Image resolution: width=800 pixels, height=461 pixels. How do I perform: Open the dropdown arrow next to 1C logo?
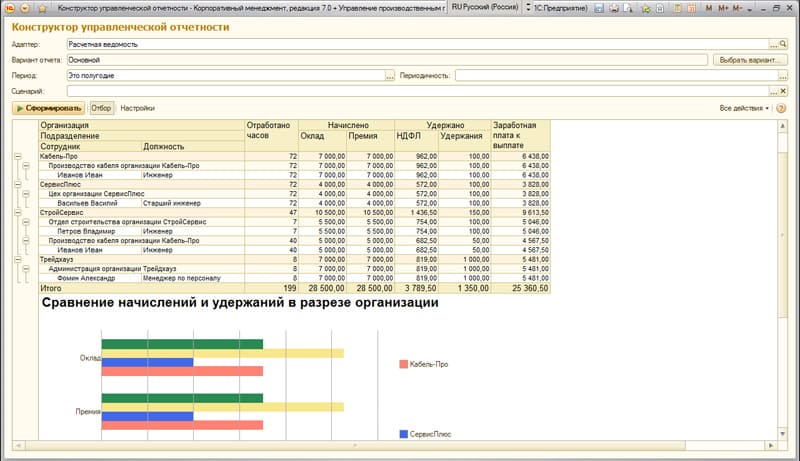pos(24,8)
